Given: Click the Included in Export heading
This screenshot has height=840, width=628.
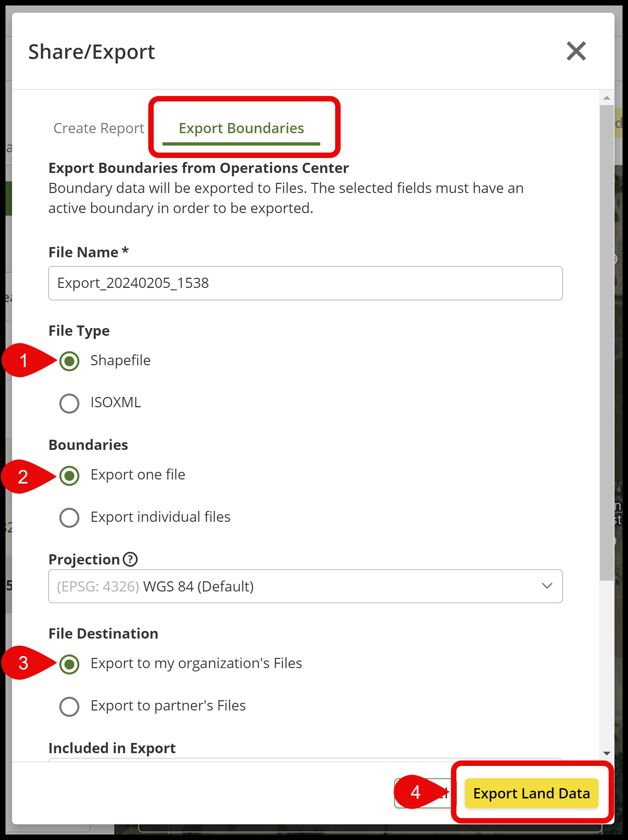Looking at the screenshot, I should point(112,748).
